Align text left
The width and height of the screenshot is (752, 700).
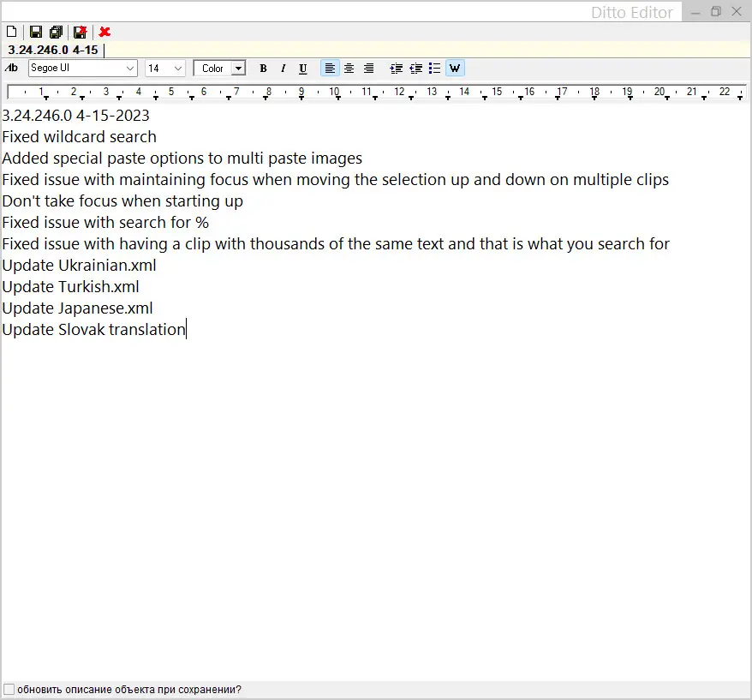click(x=330, y=69)
